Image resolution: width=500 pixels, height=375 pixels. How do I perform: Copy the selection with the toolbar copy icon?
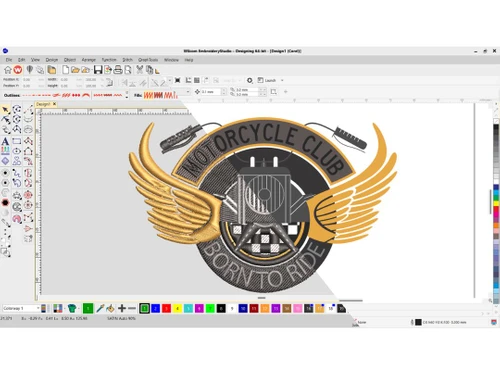point(149,70)
